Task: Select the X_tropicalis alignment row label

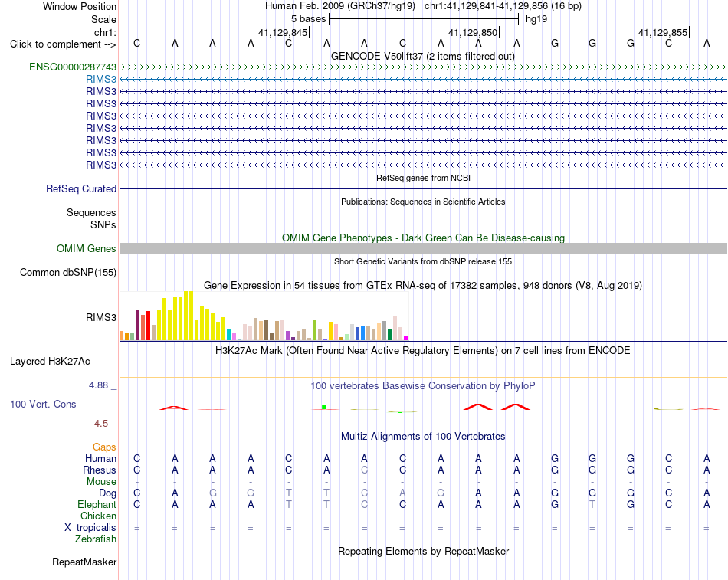Action: [x=90, y=528]
